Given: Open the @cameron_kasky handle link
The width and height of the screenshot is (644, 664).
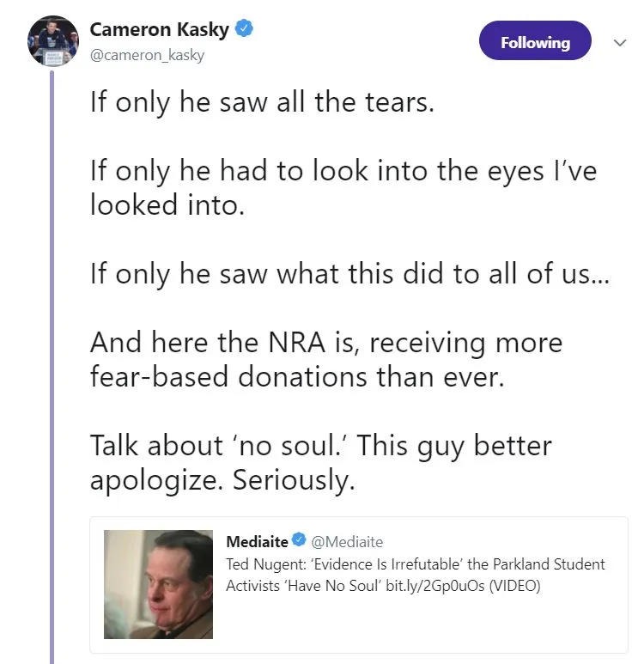Looking at the screenshot, I should click(147, 55).
